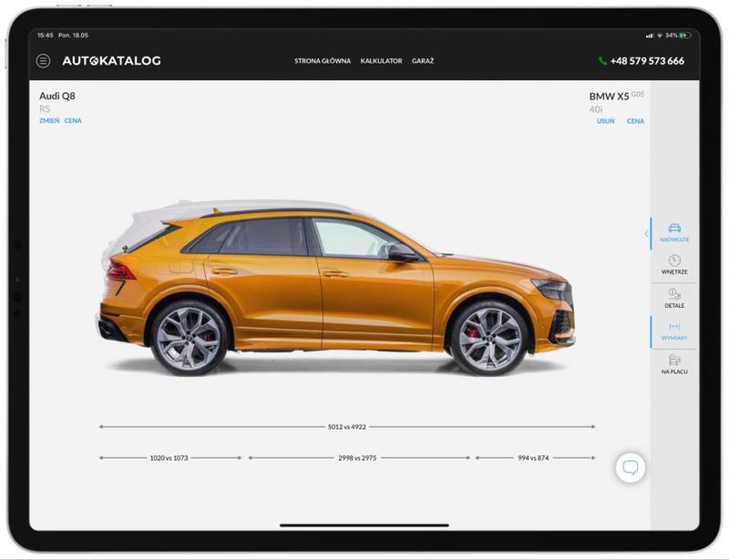Collapse the side panel chevron arrow
The image size is (729, 560).
[x=646, y=234]
